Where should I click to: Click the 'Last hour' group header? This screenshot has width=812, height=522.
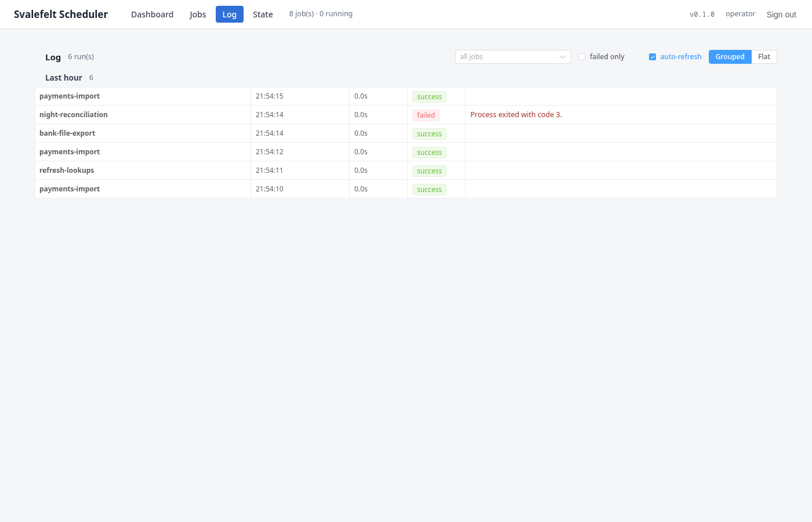[64, 78]
